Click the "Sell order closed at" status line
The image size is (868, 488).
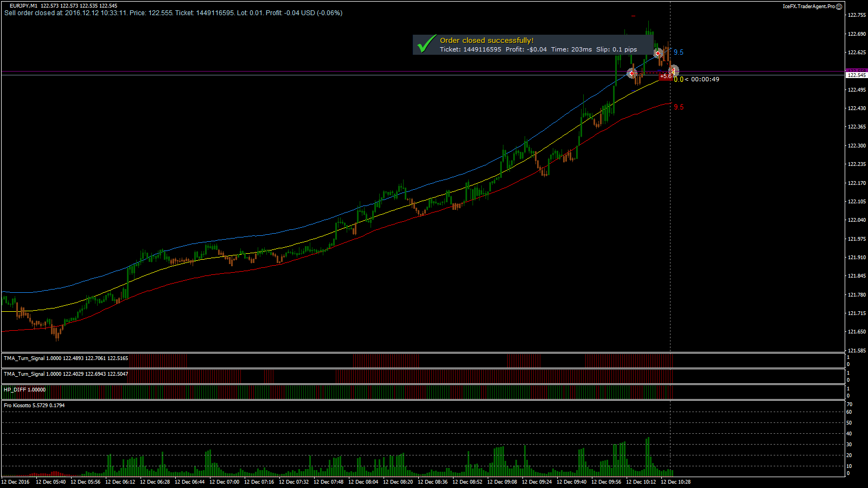click(x=173, y=13)
